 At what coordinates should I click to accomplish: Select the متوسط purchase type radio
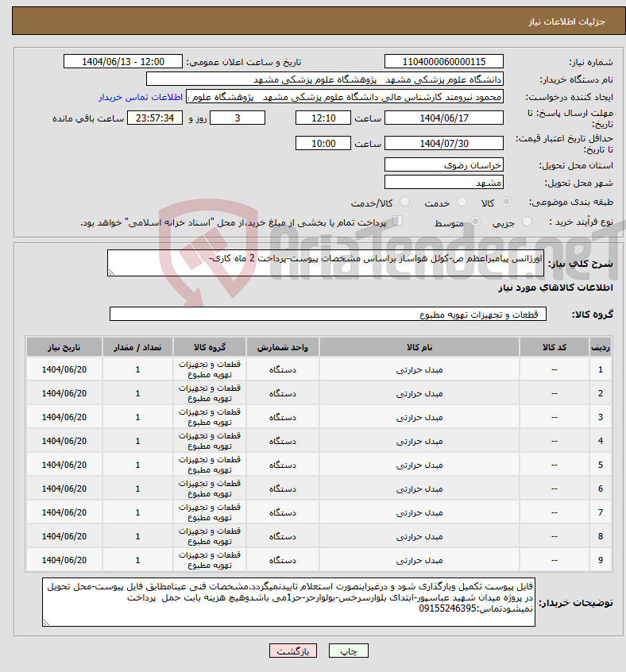475,222
